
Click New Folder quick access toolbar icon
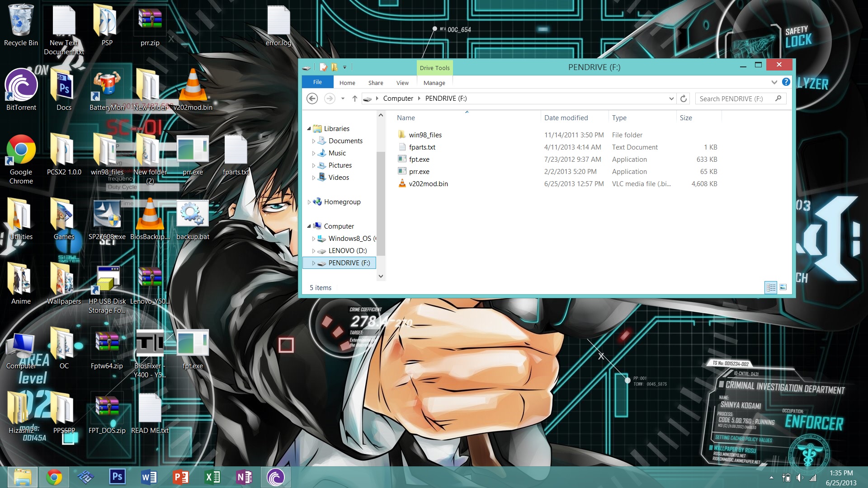(x=334, y=67)
